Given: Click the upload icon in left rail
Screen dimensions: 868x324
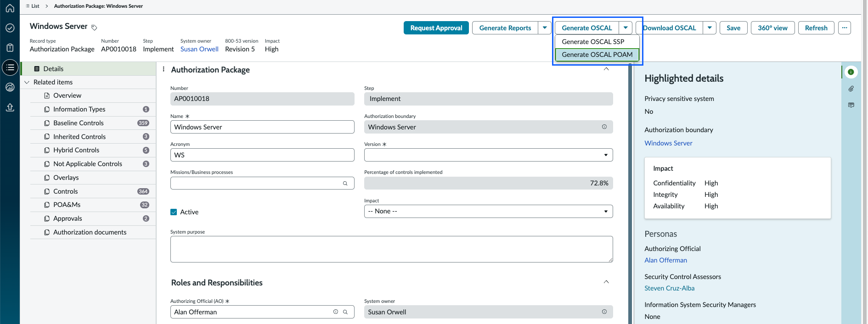Looking at the screenshot, I should click(10, 107).
